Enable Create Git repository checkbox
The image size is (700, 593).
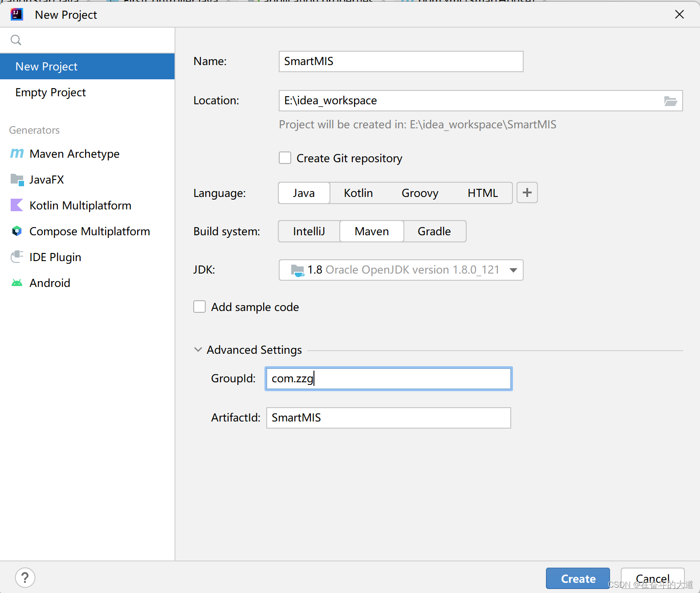pyautogui.click(x=285, y=158)
